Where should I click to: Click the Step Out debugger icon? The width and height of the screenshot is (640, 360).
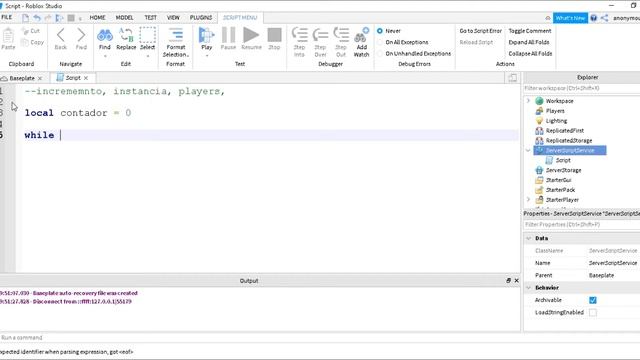click(x=341, y=35)
